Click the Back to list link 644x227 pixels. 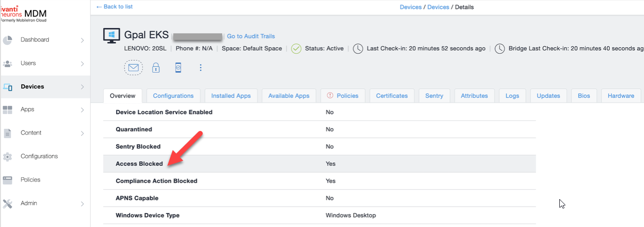(x=114, y=7)
